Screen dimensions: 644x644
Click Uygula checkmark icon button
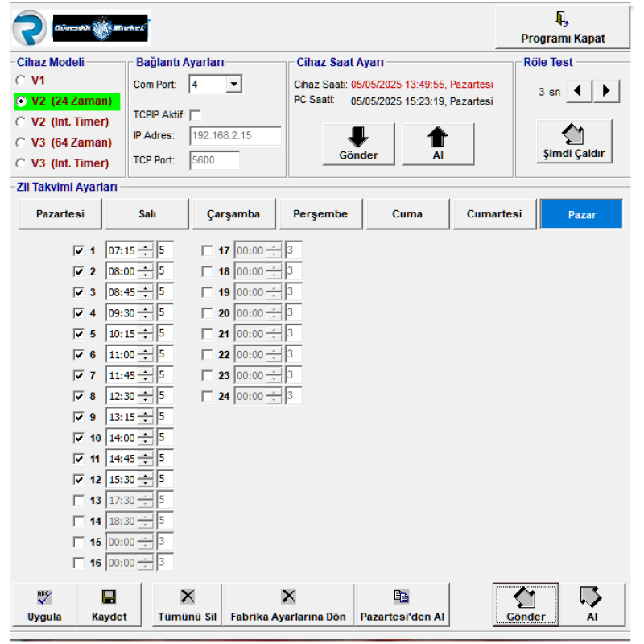click(43, 605)
